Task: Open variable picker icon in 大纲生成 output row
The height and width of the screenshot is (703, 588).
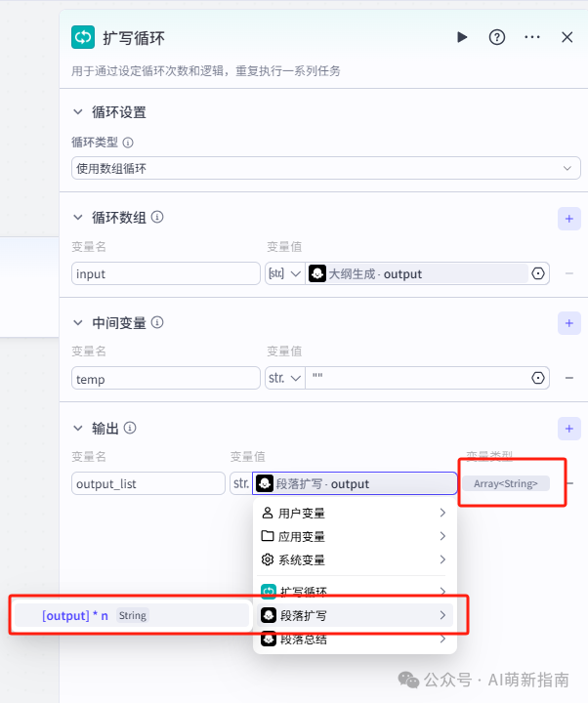Action: point(538,273)
